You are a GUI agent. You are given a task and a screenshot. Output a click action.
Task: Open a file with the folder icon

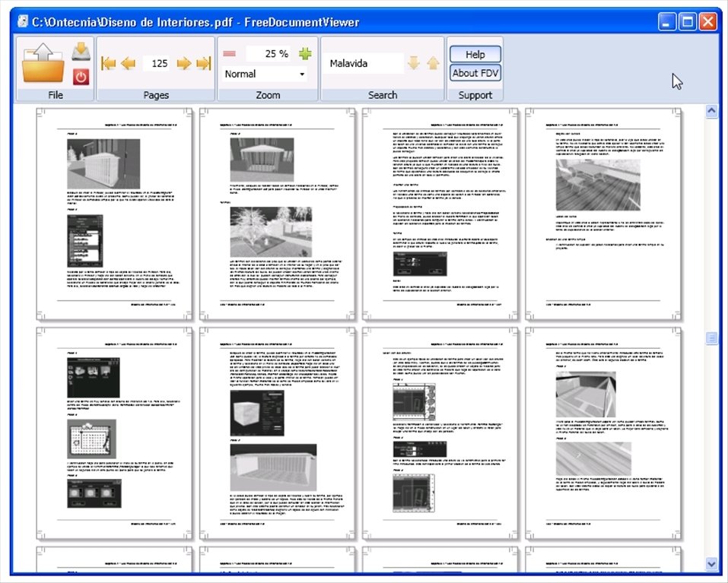click(43, 62)
